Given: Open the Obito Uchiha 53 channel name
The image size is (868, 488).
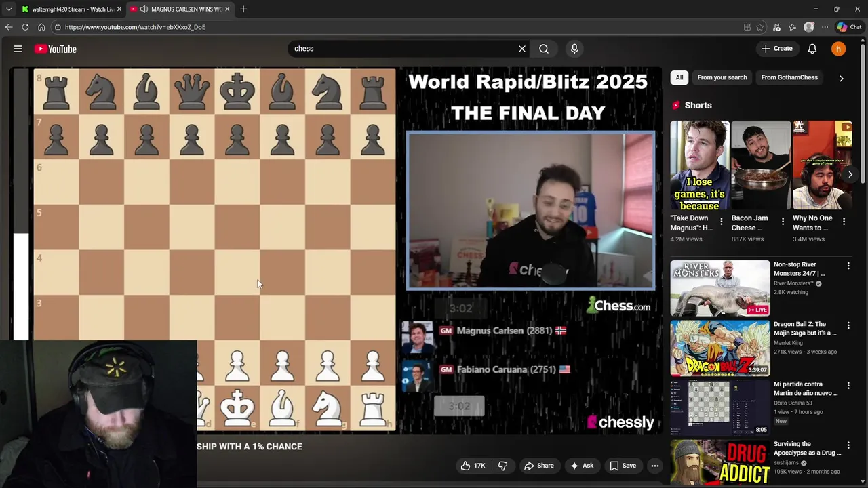Looking at the screenshot, I should click(x=793, y=403).
